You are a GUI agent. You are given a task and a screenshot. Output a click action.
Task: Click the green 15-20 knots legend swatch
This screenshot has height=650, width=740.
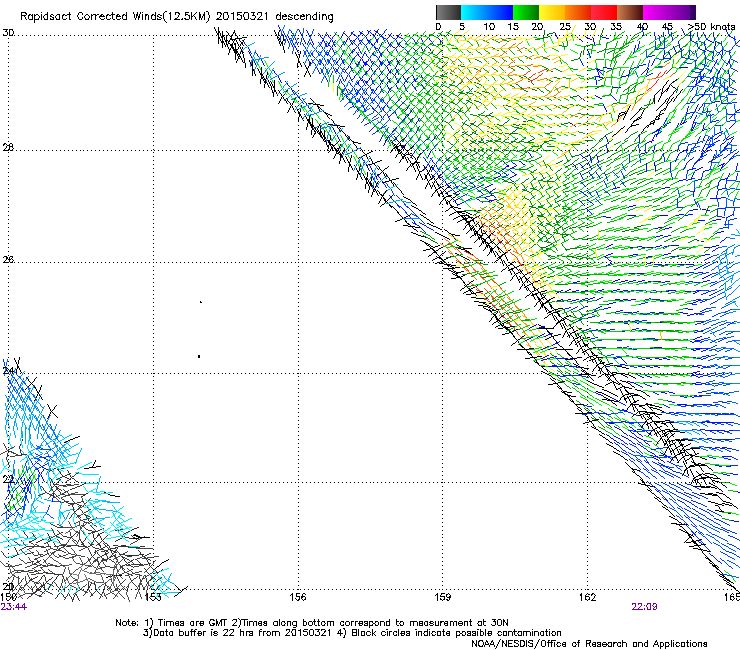coord(526,12)
